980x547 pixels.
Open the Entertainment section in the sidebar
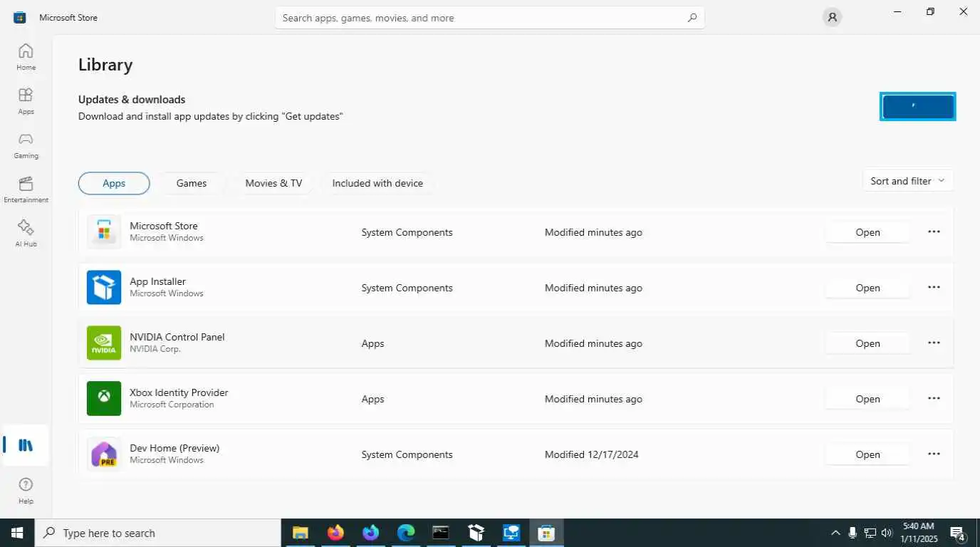coord(26,189)
